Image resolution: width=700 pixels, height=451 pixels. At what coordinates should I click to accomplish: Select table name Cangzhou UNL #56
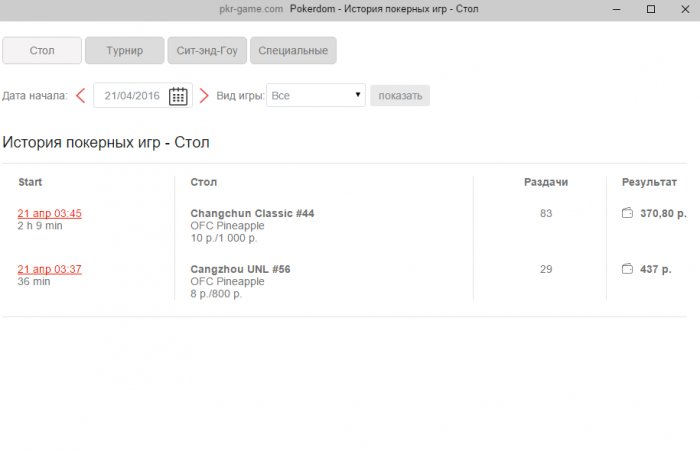(x=240, y=269)
